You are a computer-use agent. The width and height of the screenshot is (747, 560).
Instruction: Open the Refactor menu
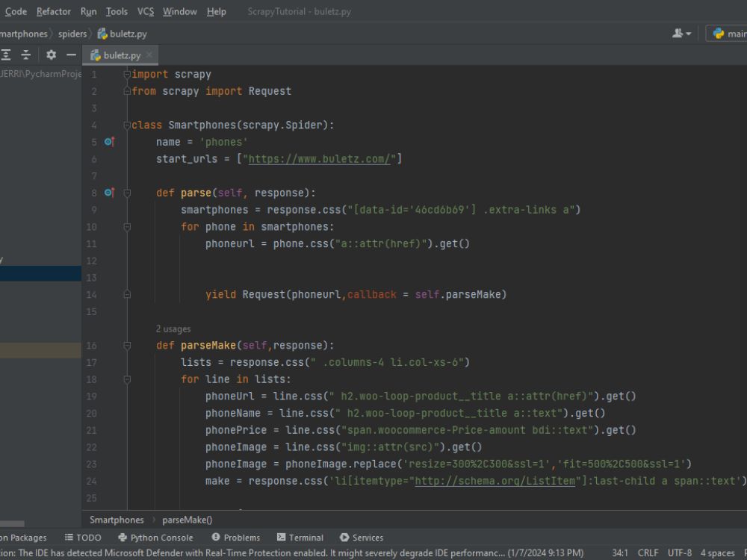[x=53, y=11]
